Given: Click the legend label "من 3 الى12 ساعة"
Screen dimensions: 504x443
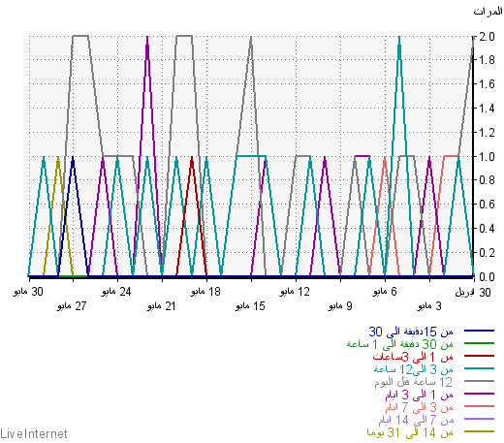Looking at the screenshot, I should pyautogui.click(x=414, y=369).
